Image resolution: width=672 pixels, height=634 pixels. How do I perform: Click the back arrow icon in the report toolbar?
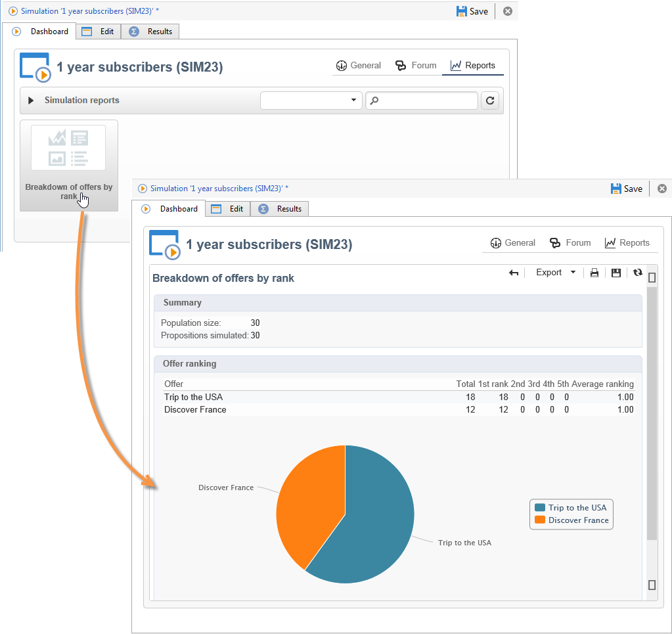pos(514,273)
